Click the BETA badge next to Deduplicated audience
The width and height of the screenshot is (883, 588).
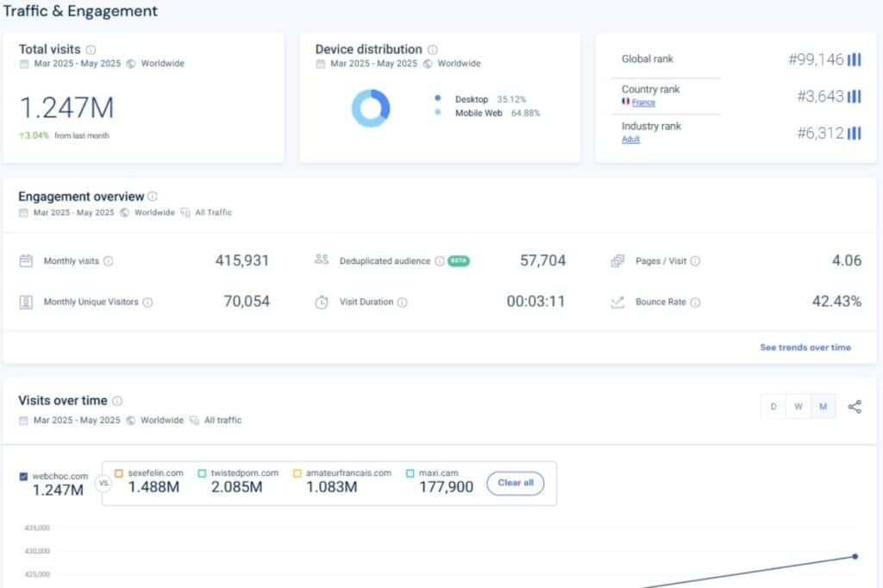459,260
